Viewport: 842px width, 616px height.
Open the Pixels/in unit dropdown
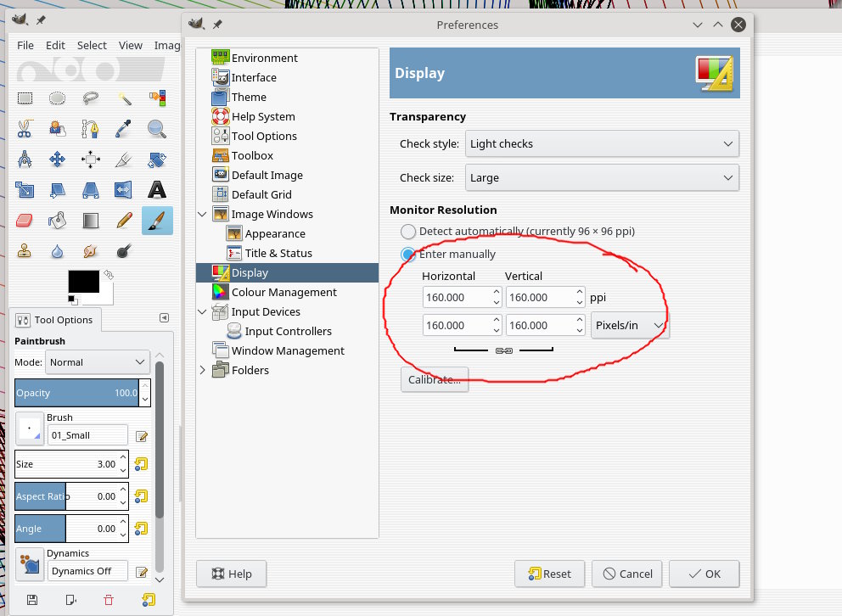[630, 325]
